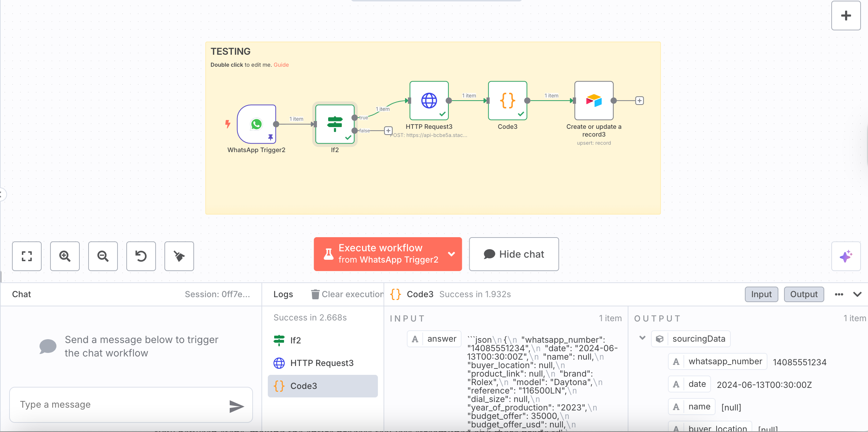Select HTTP Request3 in the logs list
868x432 pixels.
tap(322, 363)
